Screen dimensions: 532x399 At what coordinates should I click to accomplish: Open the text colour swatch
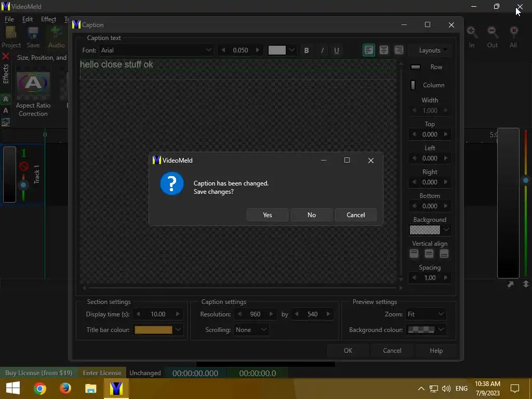pos(277,50)
